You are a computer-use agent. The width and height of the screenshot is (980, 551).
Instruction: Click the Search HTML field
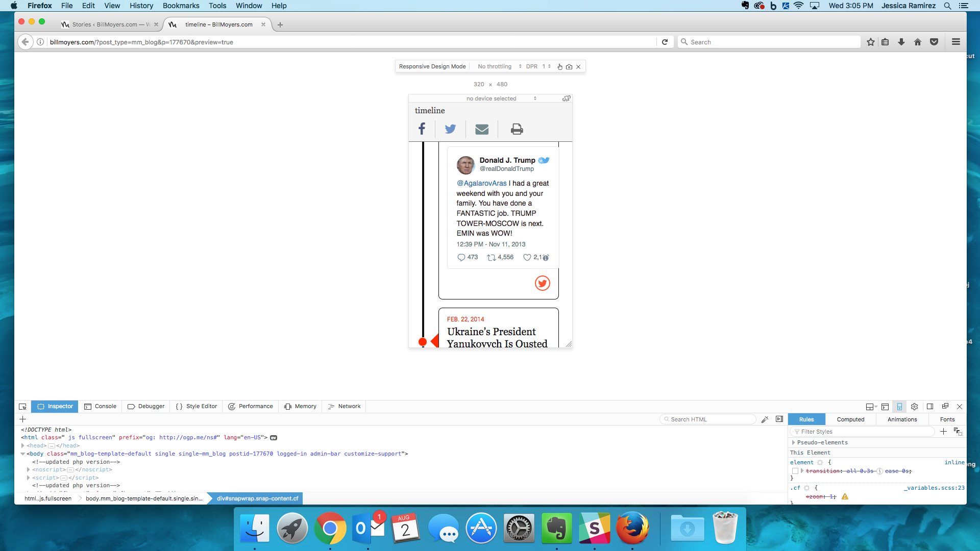(709, 419)
